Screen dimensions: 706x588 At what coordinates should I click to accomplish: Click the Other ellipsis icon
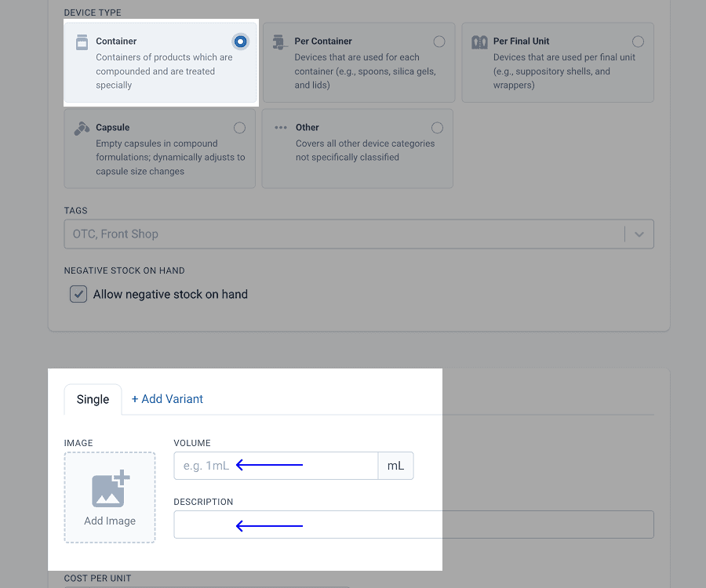click(281, 128)
